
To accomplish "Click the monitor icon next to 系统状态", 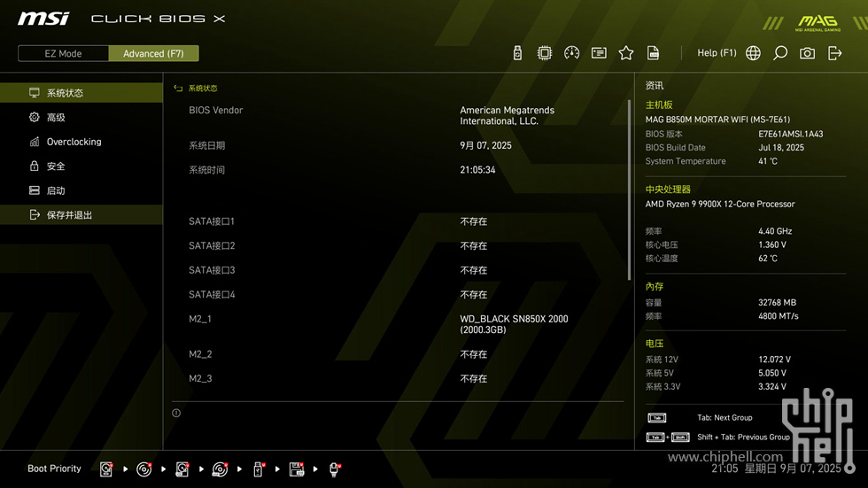I will coord(35,92).
